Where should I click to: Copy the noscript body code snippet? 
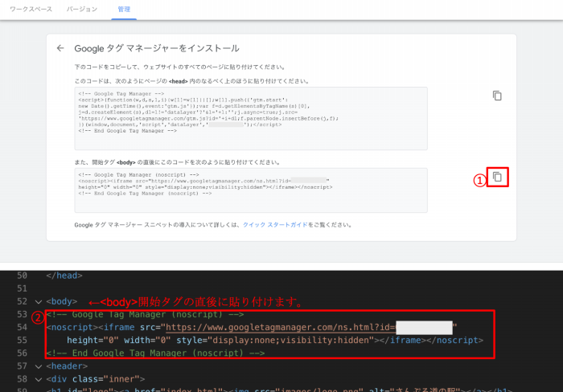[x=497, y=177]
